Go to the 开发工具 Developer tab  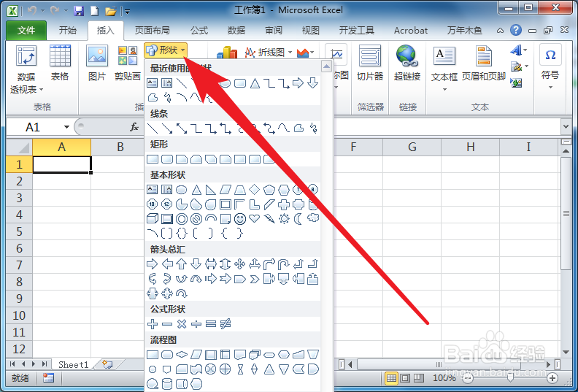tap(357, 30)
